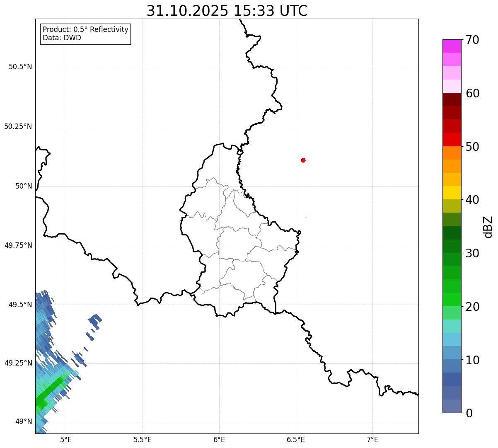
Task: Click the yellow colorbar segment above 40
Action: coord(452,193)
